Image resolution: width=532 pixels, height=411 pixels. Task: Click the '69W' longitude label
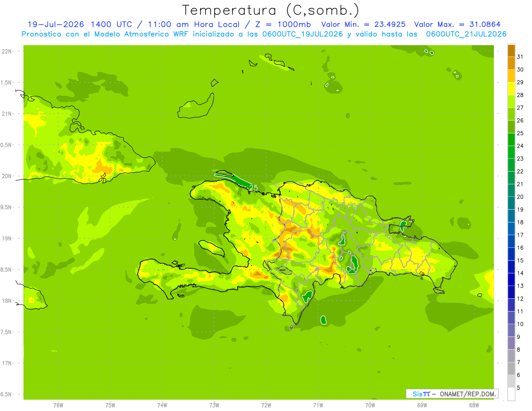(x=422, y=405)
